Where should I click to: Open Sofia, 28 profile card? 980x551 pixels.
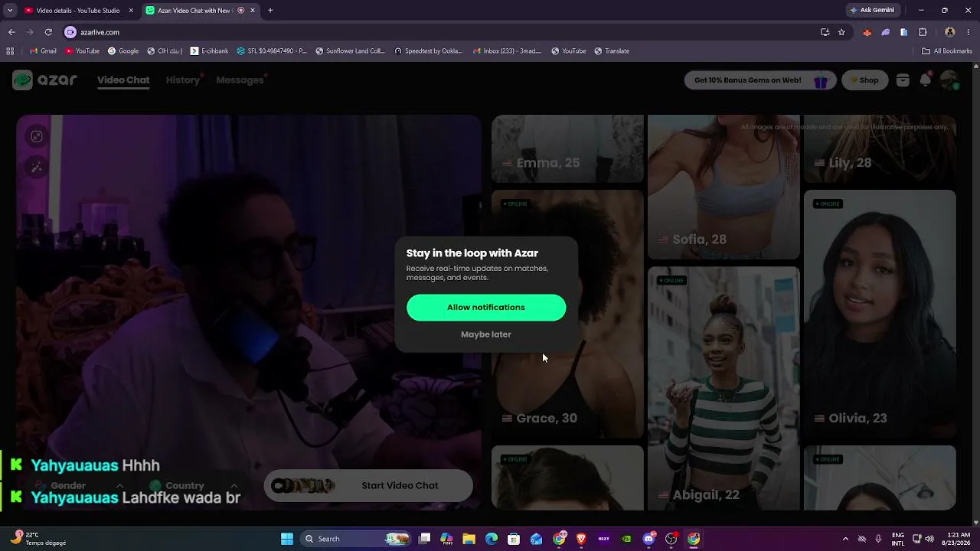[724, 187]
